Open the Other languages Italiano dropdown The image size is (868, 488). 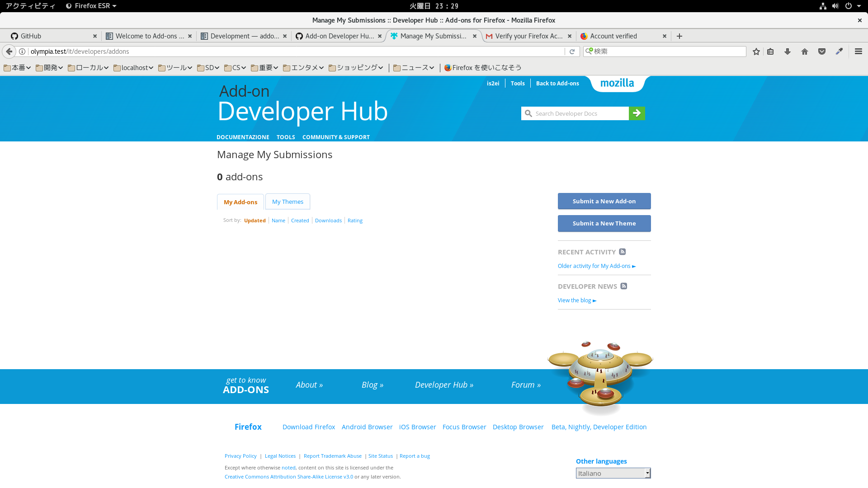point(613,473)
